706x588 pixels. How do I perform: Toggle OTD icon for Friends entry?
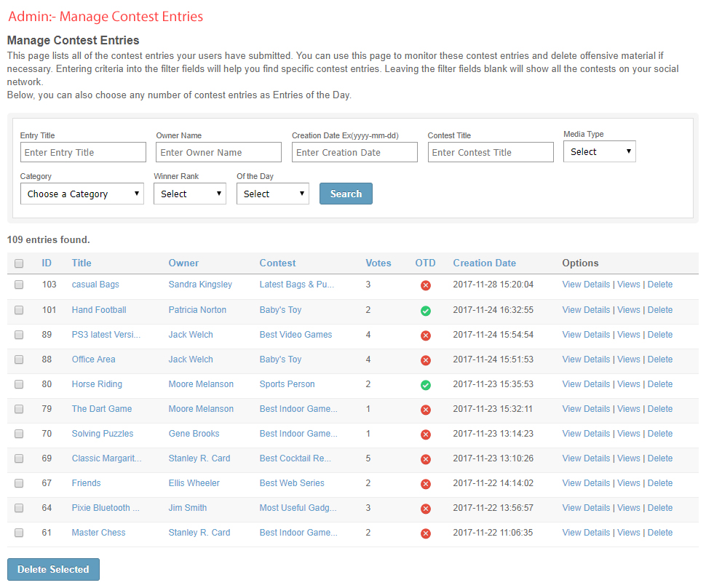tap(426, 484)
